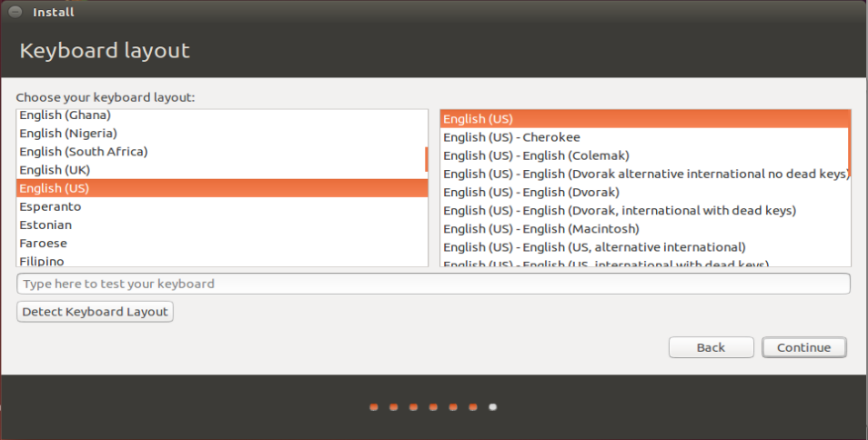
Task: Select English (US) - English (Dvorak) variant
Action: [645, 192]
